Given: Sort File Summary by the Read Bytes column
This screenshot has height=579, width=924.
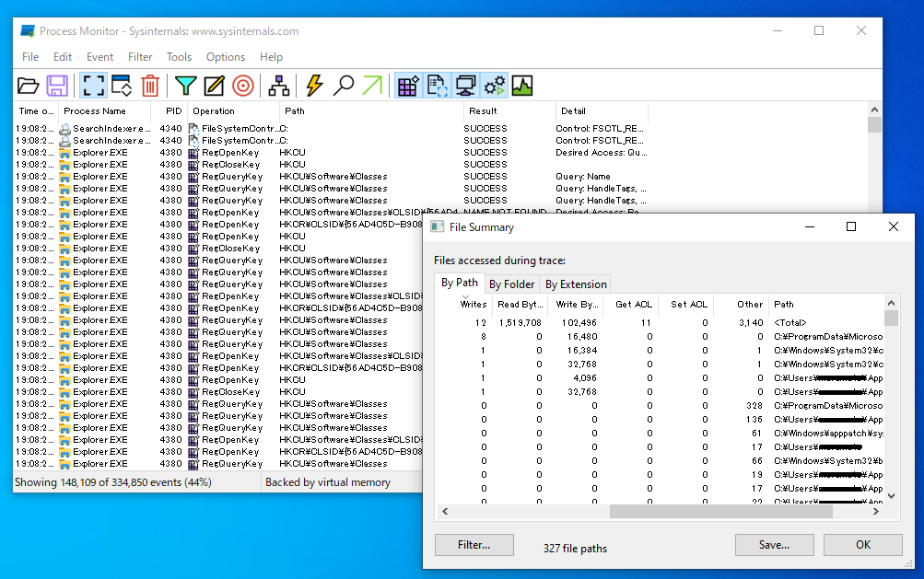Looking at the screenshot, I should click(520, 304).
